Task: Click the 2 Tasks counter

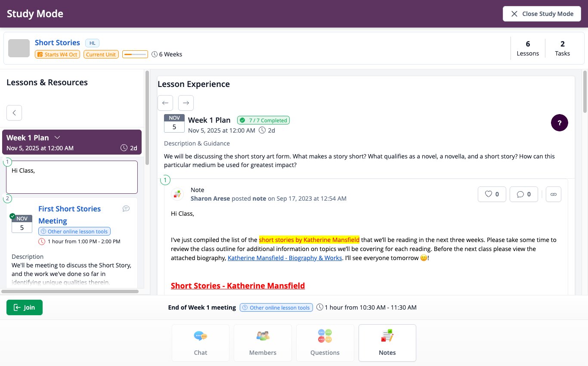Action: point(562,48)
